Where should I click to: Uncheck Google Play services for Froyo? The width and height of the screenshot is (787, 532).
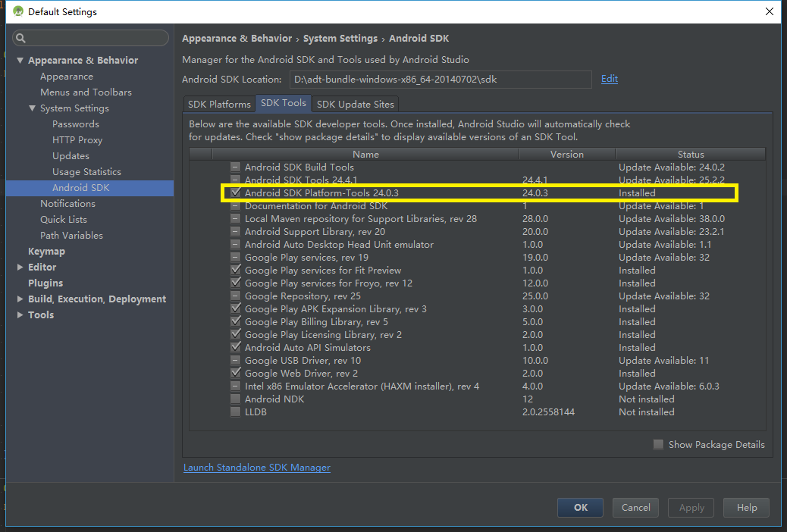point(235,283)
